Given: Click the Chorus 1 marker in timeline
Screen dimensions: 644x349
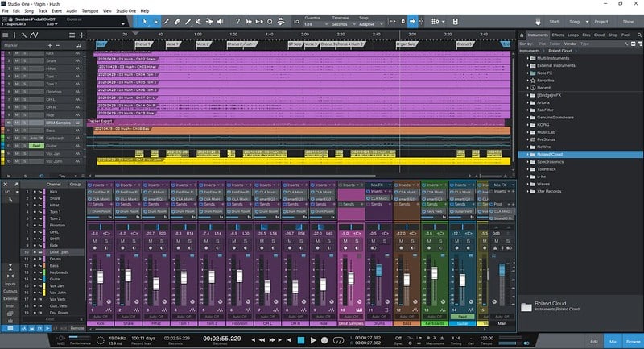Looking at the screenshot, I should [143, 44].
